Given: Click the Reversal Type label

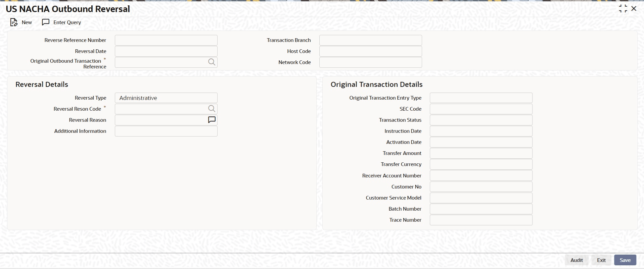Looking at the screenshot, I should coord(90,98).
